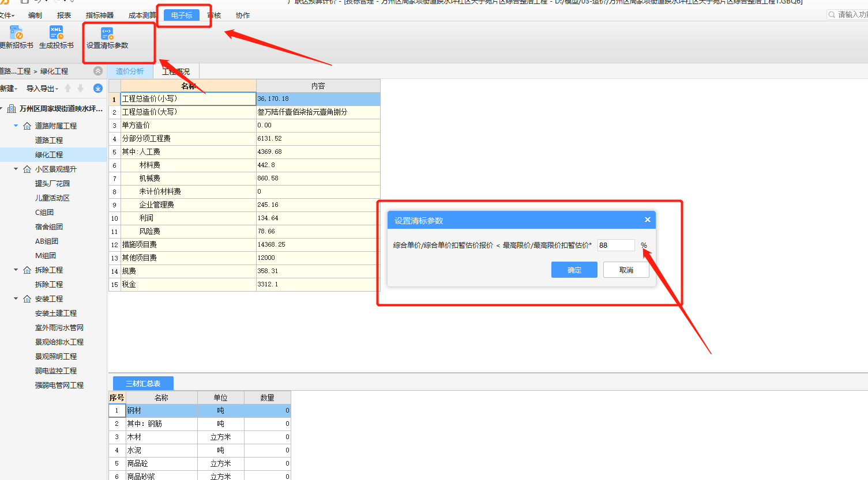
Task: Select 摆头厂花园 in the tree
Action: tap(52, 183)
